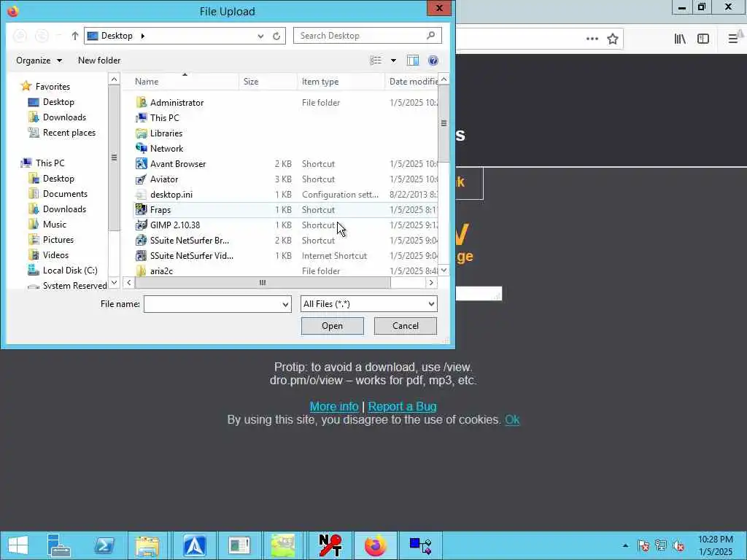Viewport: 747px width, 560px height.
Task: Click the Search Desktop field
Action: pos(368,36)
